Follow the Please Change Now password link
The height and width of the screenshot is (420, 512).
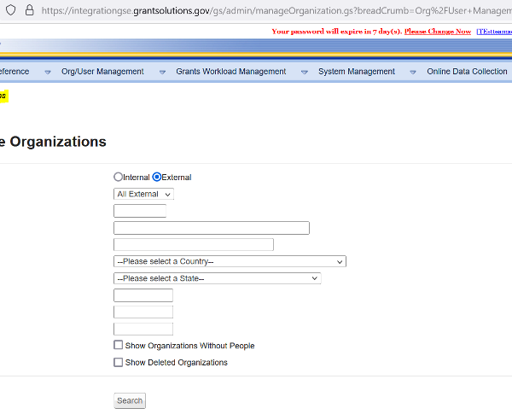[x=437, y=32]
